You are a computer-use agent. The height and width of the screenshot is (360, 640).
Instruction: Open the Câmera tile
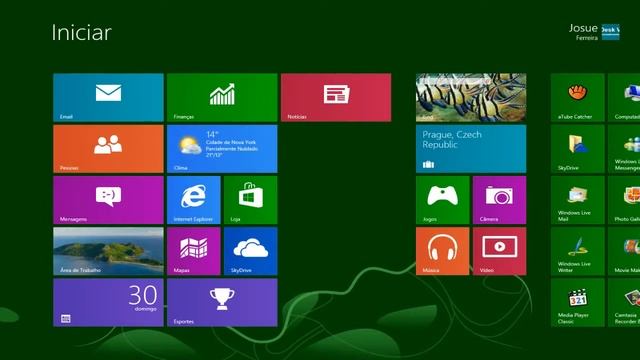point(500,200)
